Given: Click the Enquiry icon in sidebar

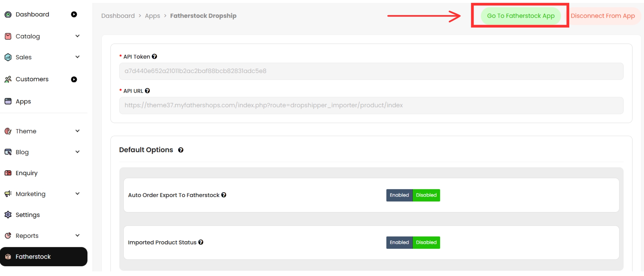Looking at the screenshot, I should pos(8,173).
